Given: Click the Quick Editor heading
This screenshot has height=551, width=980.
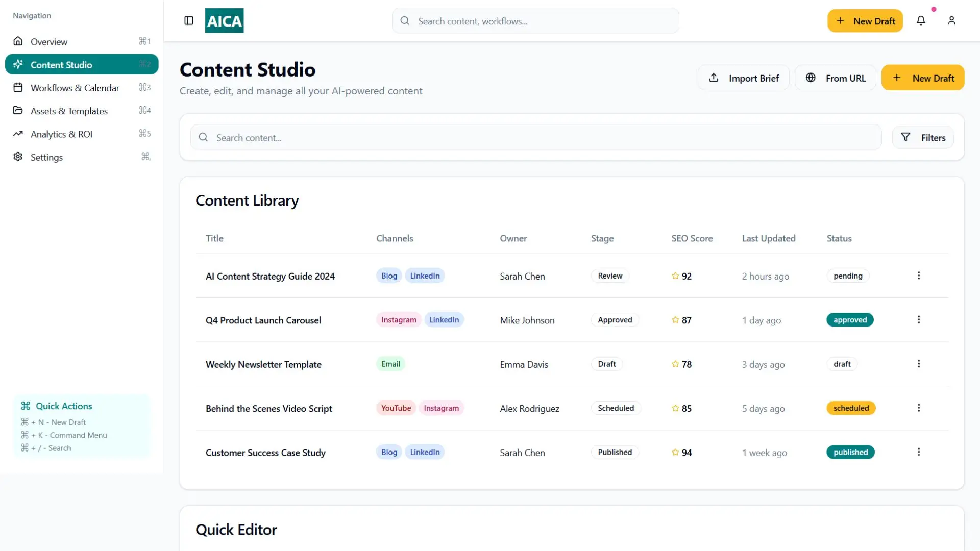Looking at the screenshot, I should point(236,530).
